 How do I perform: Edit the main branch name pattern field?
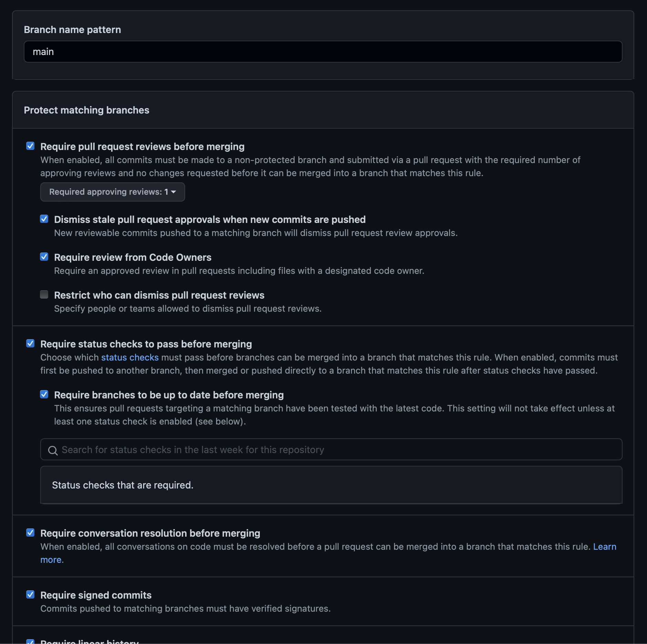coord(323,52)
